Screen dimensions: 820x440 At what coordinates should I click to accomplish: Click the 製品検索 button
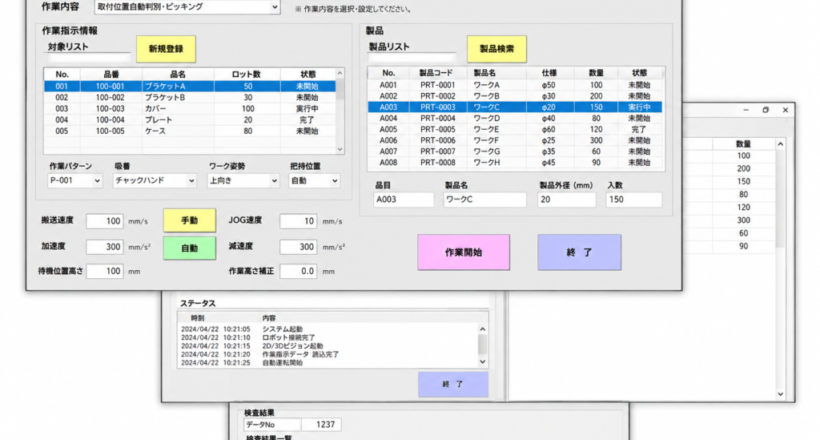(x=496, y=49)
